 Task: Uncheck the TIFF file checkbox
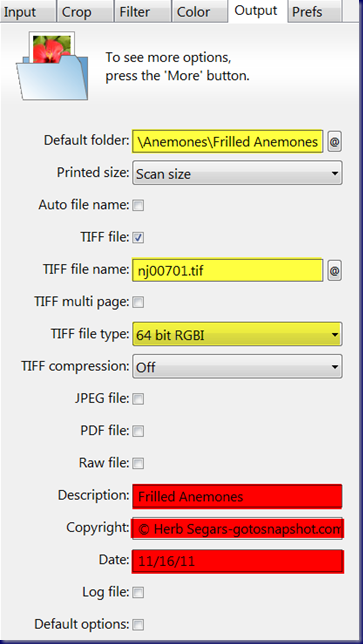click(139, 238)
